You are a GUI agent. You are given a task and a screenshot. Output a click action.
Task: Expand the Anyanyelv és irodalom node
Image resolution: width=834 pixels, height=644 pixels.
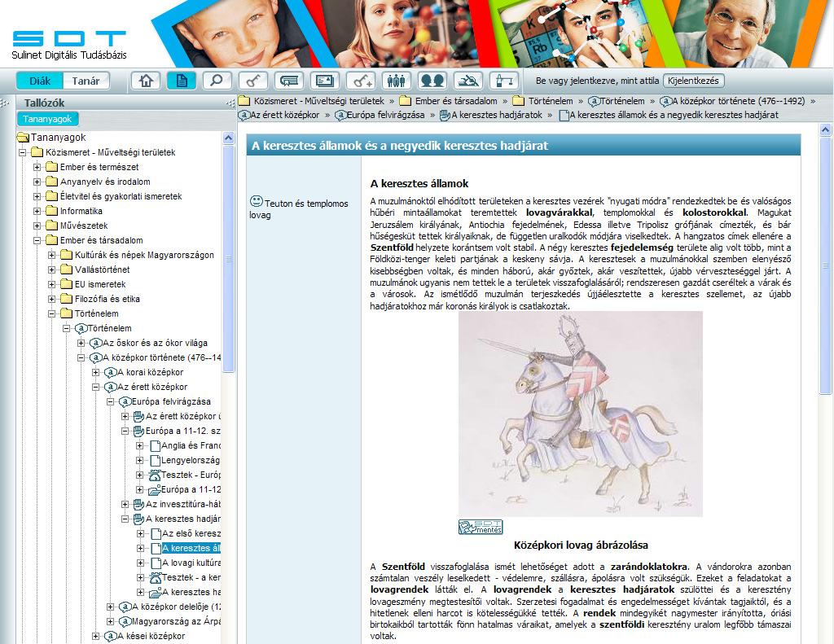37,182
